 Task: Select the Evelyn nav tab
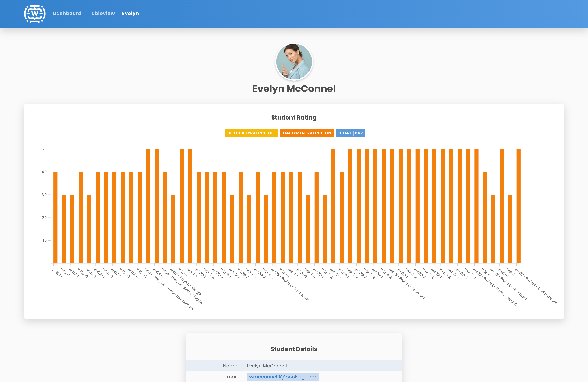[130, 13]
